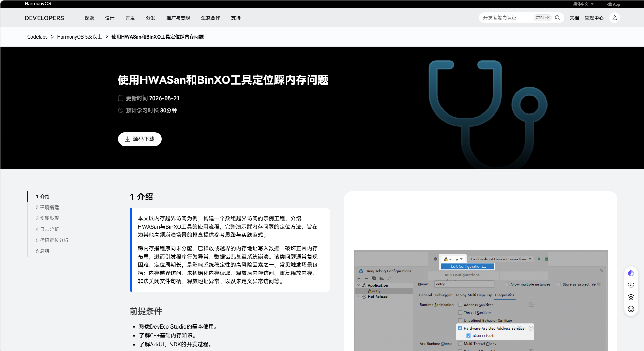Click the CTRL+K shortcut badge
Image resolution: width=644 pixels, height=351 pixels.
pos(542,18)
